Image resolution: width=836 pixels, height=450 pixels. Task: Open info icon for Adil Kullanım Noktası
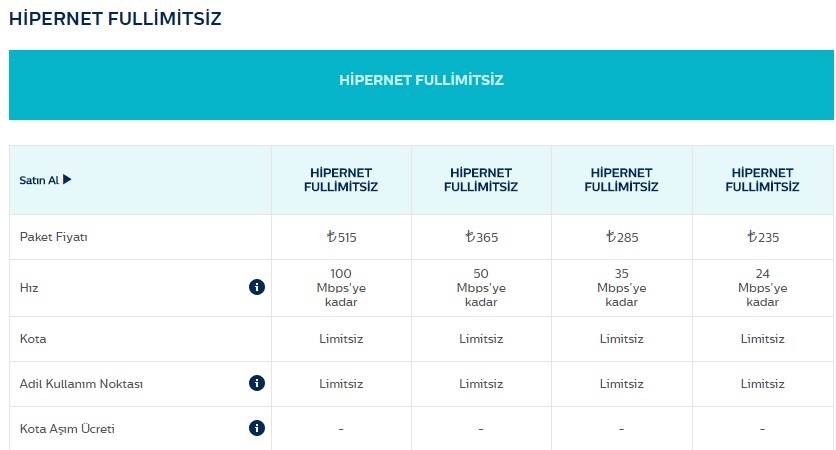[257, 383]
